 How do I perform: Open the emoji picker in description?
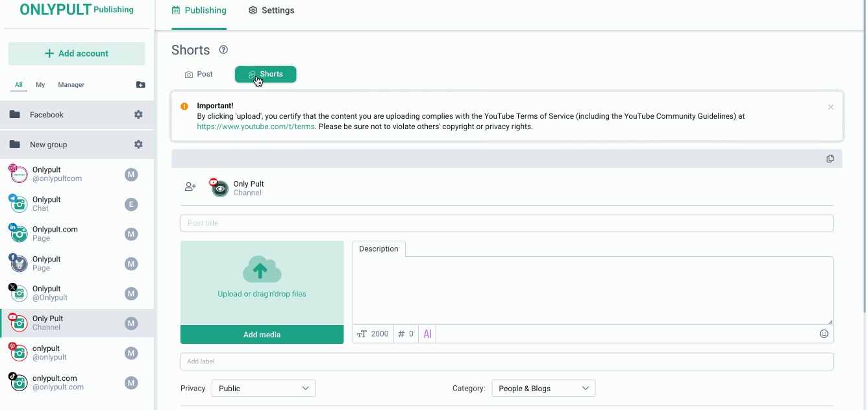click(824, 334)
